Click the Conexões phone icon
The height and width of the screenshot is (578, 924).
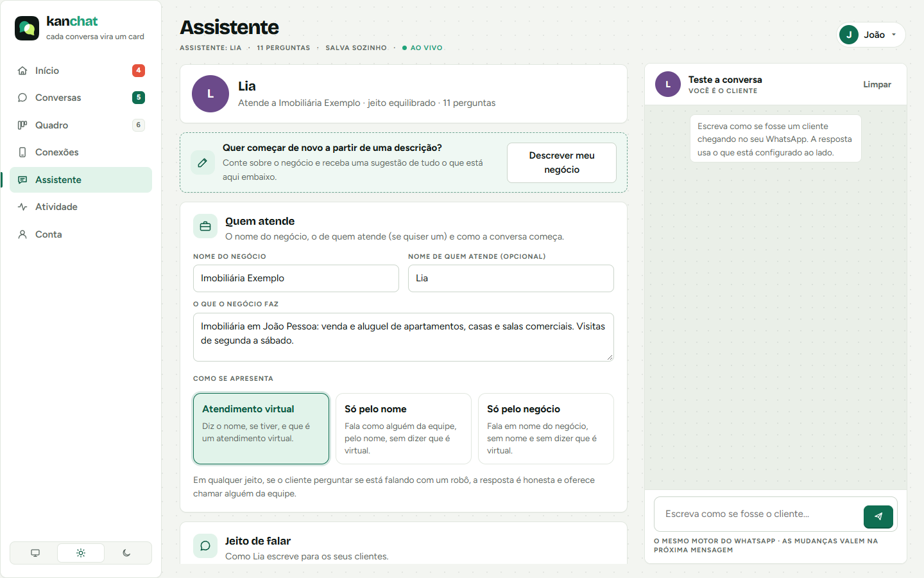click(x=22, y=152)
